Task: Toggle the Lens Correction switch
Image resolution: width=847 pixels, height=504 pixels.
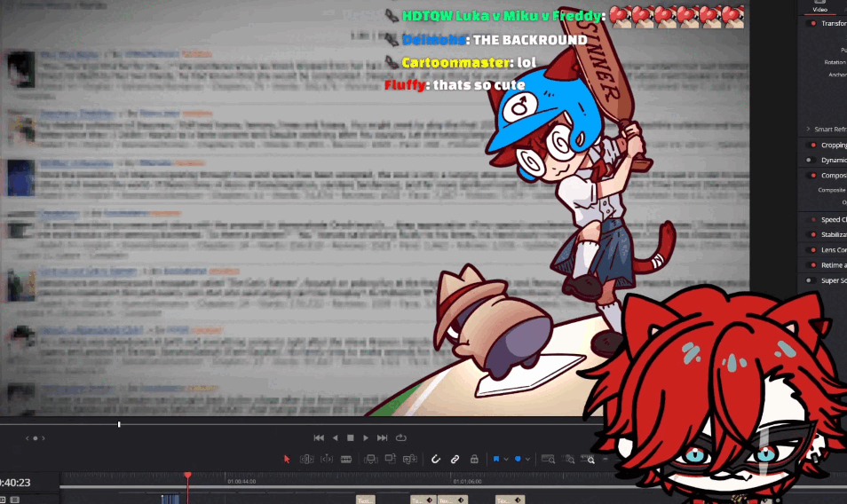Action: coord(812,250)
